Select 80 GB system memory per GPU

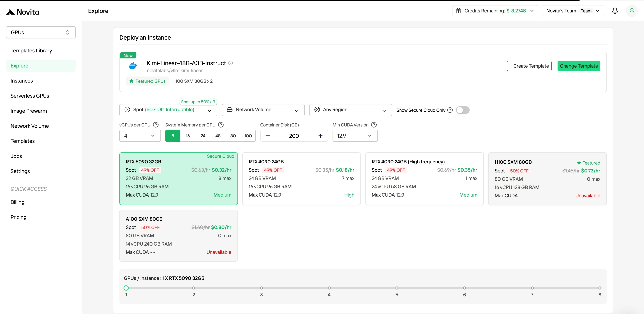point(233,136)
